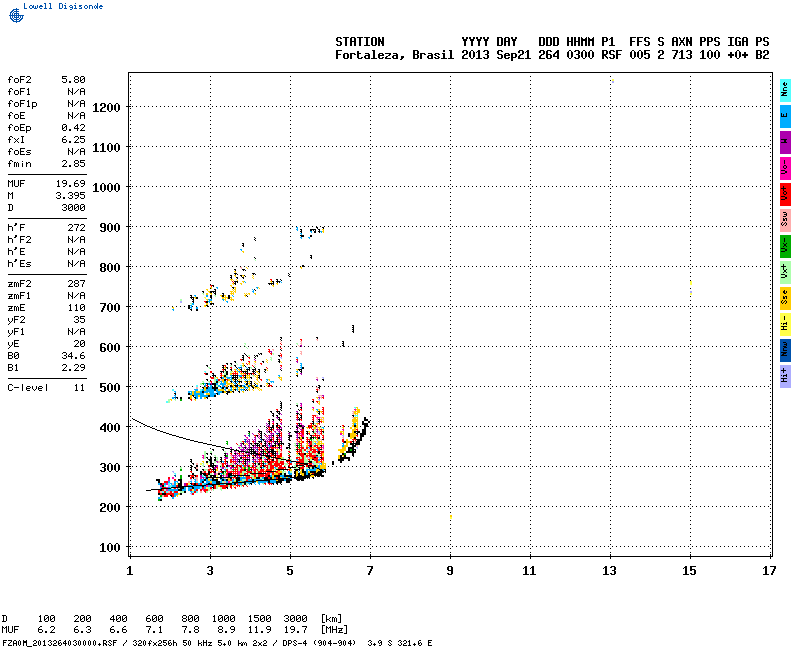This screenshot has height=650, width=800.
Task: Click the purple W direction legend swatch
Action: coord(785,141)
